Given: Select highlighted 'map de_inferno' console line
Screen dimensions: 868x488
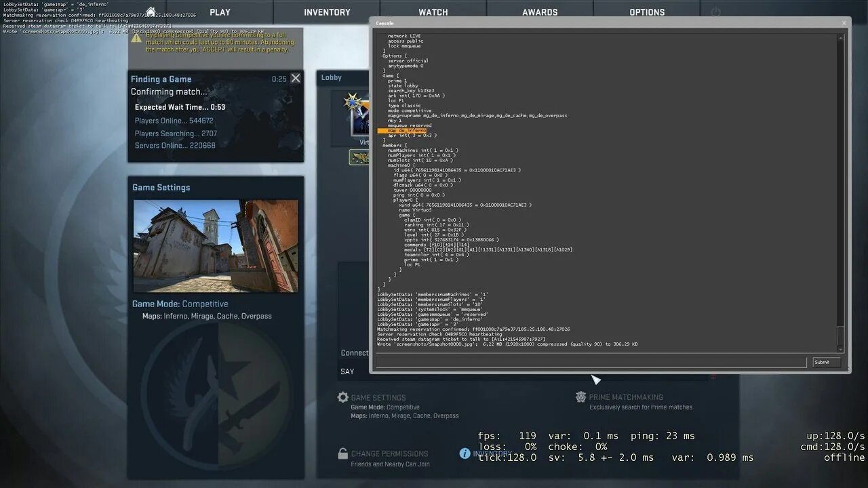Looking at the screenshot, I should tap(402, 131).
